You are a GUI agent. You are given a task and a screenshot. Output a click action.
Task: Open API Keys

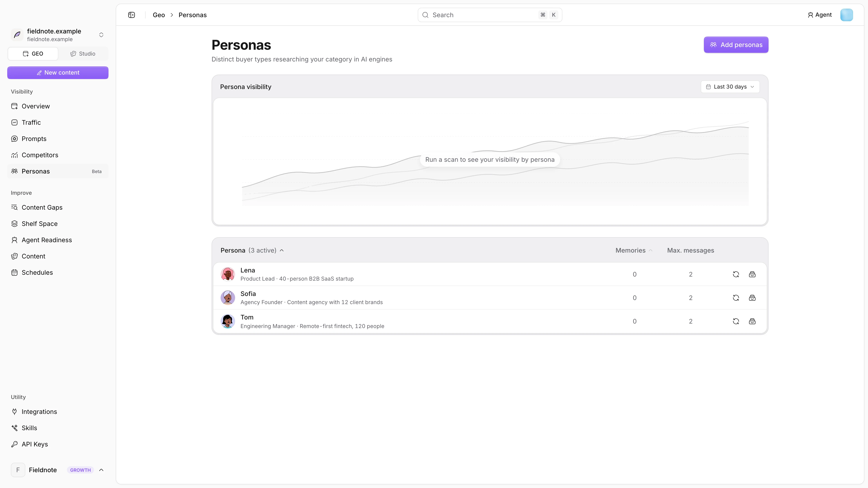point(58,444)
